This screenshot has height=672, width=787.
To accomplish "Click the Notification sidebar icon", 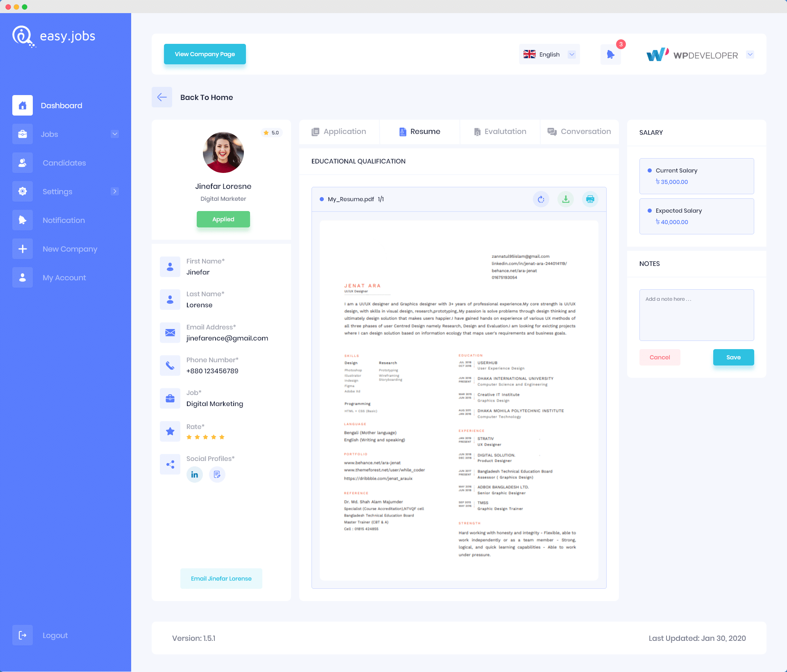I will tap(23, 220).
